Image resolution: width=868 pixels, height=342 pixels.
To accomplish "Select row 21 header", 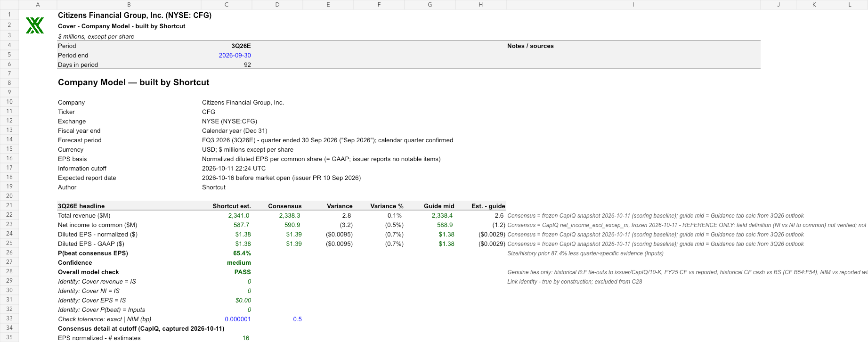I will tap(9, 205).
